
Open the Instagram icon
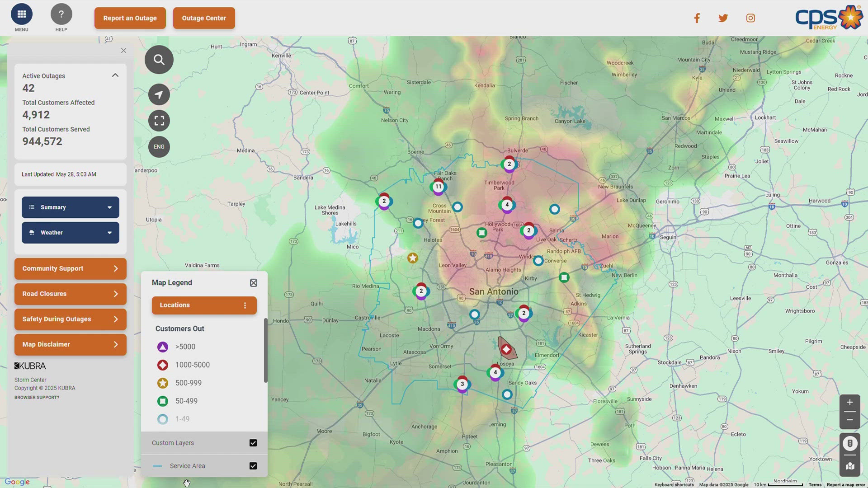[750, 18]
